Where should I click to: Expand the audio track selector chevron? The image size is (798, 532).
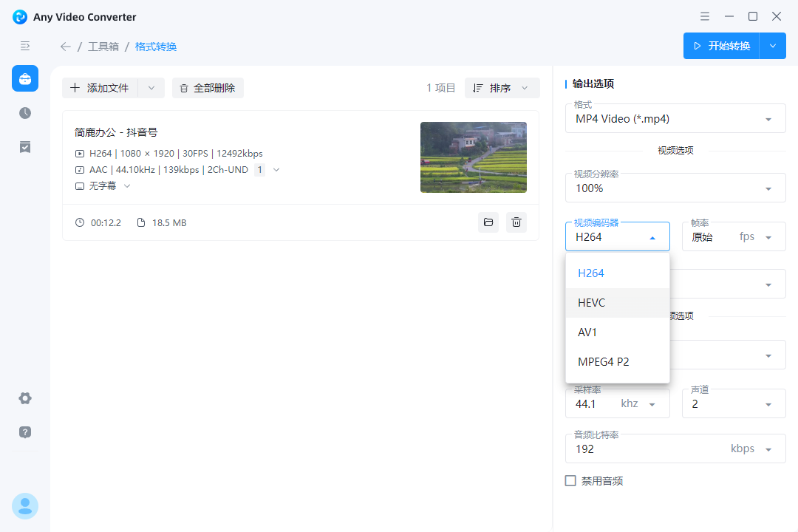276,169
